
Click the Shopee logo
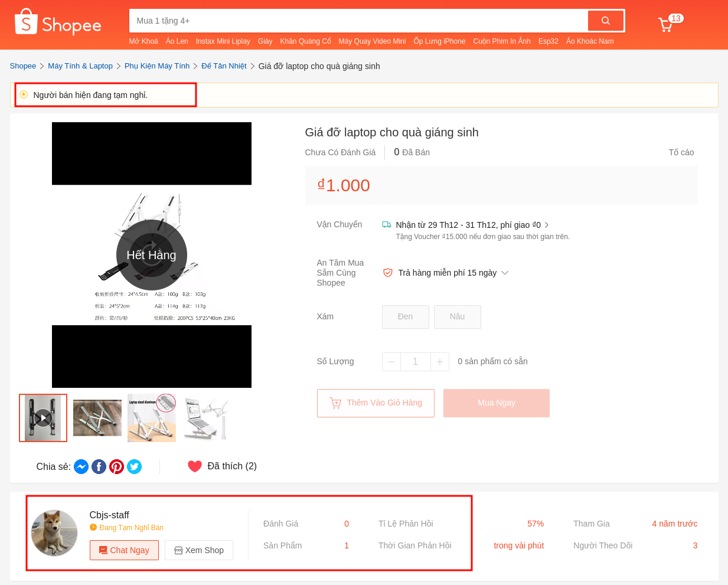(x=58, y=22)
